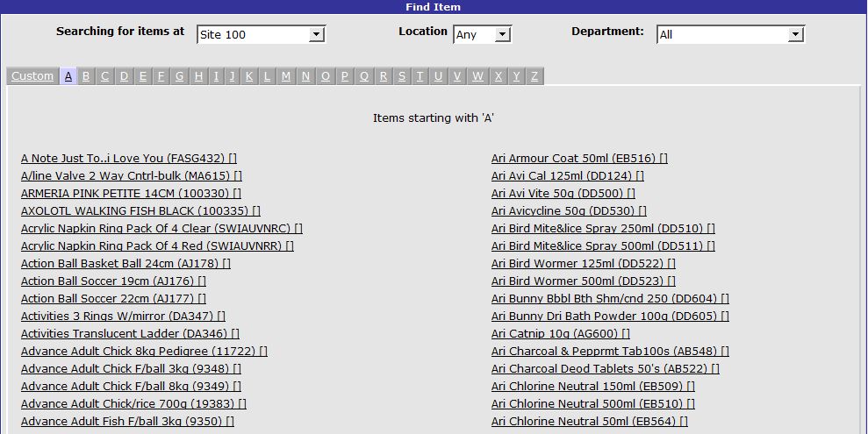Viewport: 868px width, 434px height.
Task: Select the I letter tab
Action: [216, 76]
